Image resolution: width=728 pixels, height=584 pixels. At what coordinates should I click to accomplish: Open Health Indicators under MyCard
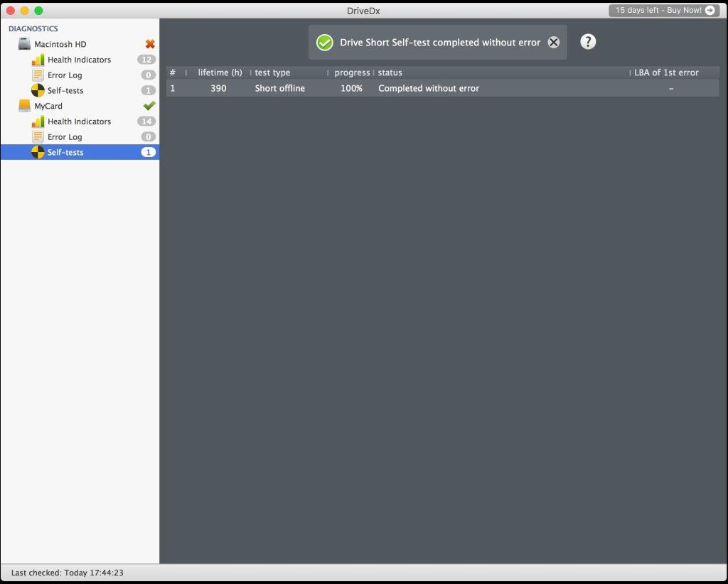[79, 121]
